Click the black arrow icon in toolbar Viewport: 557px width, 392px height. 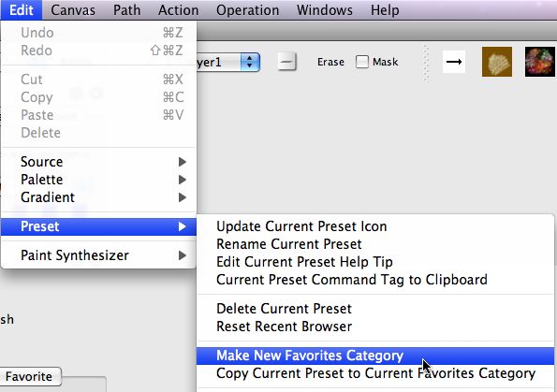click(454, 62)
